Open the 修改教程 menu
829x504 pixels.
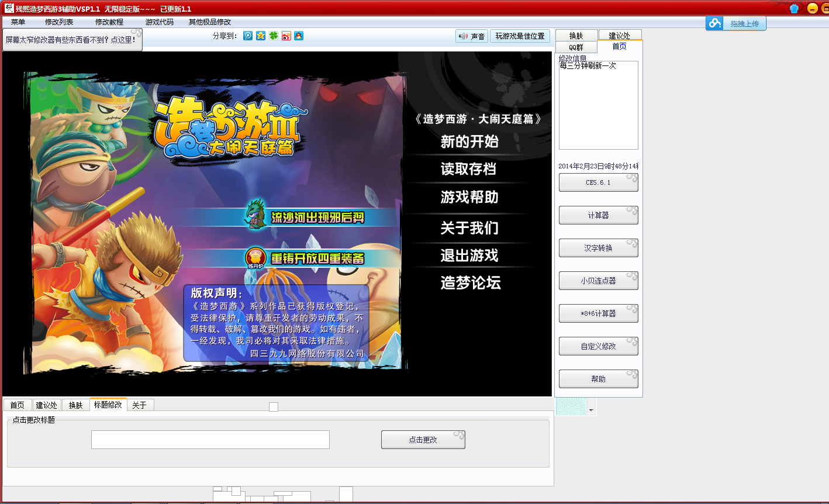pyautogui.click(x=109, y=22)
